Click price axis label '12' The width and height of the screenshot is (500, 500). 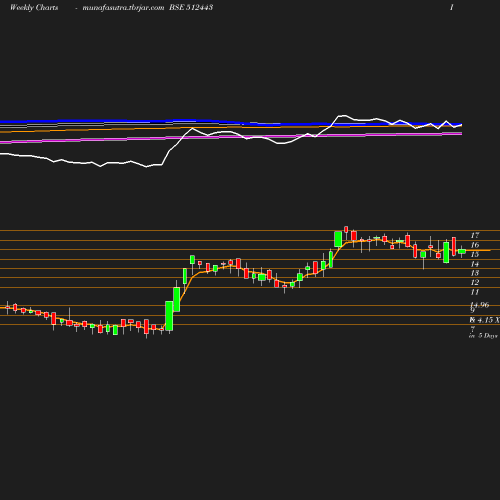475,283
